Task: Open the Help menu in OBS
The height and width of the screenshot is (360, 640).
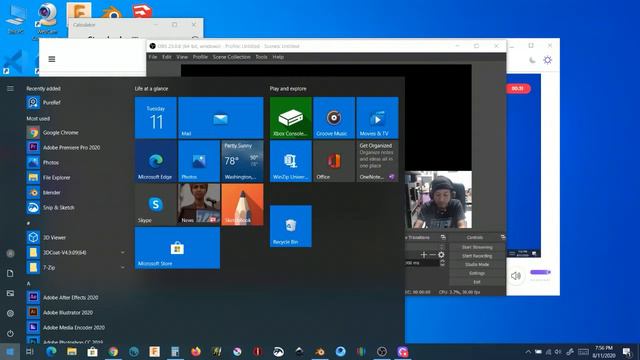Action: pyautogui.click(x=278, y=57)
